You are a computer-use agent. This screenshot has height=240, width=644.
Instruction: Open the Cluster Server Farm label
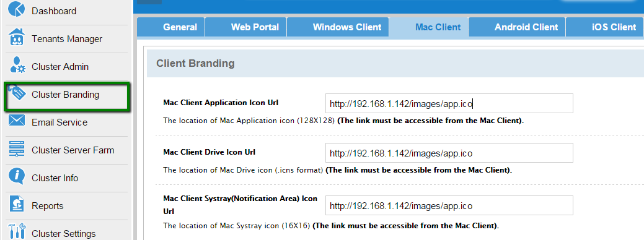coord(73,150)
